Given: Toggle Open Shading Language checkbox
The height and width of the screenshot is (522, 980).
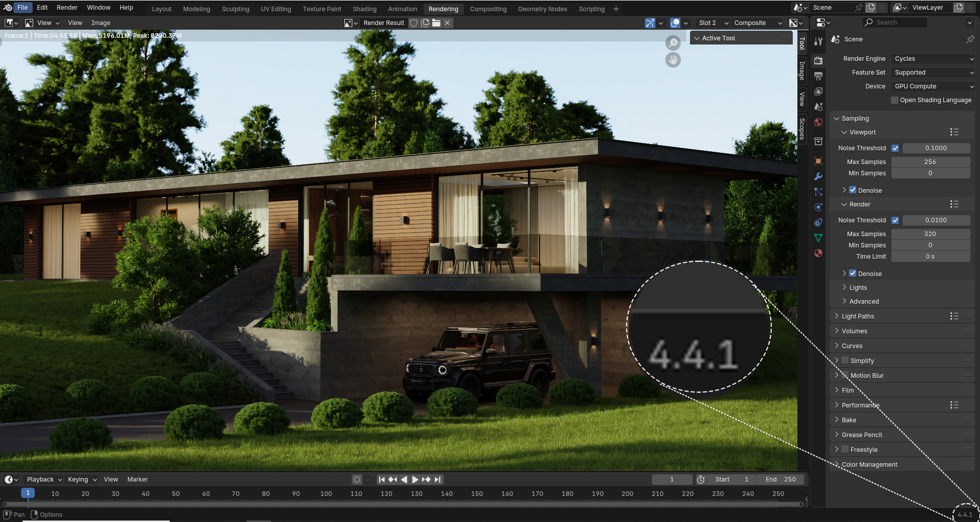Looking at the screenshot, I should point(895,100).
